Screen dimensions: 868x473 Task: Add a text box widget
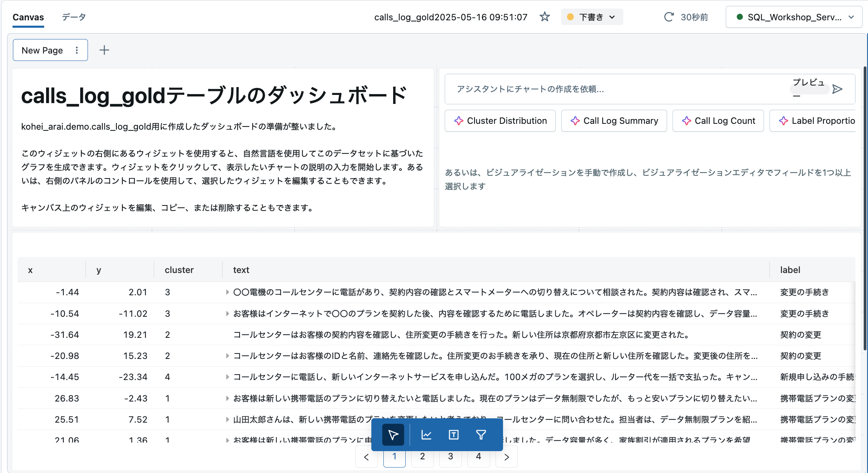(453, 435)
